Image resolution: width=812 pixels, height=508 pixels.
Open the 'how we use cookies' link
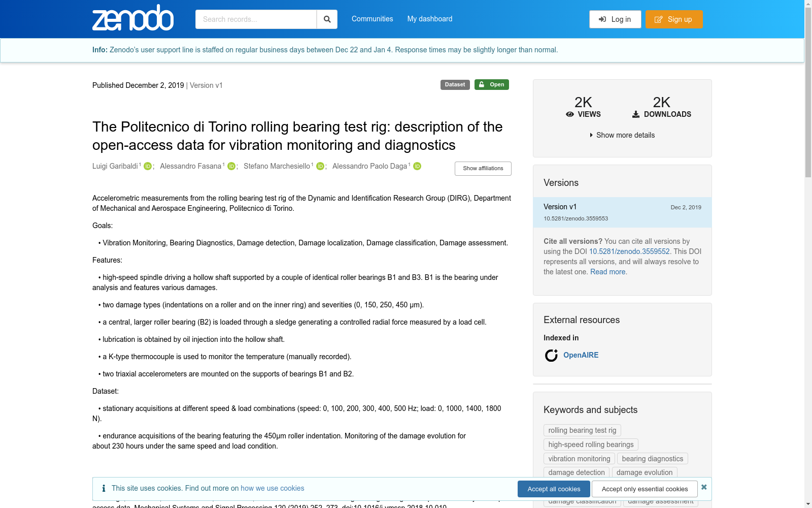273,488
